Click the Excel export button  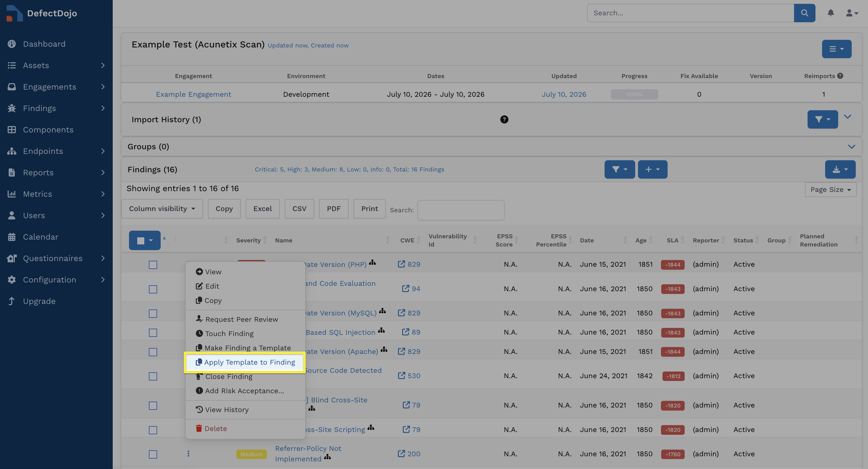point(262,209)
